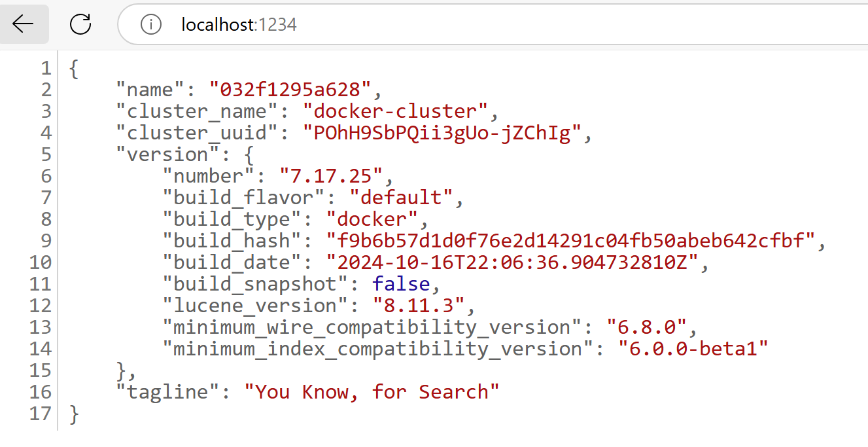The image size is (868, 447).
Task: Click the tagline "You Know, for Search"
Action: click(x=372, y=391)
